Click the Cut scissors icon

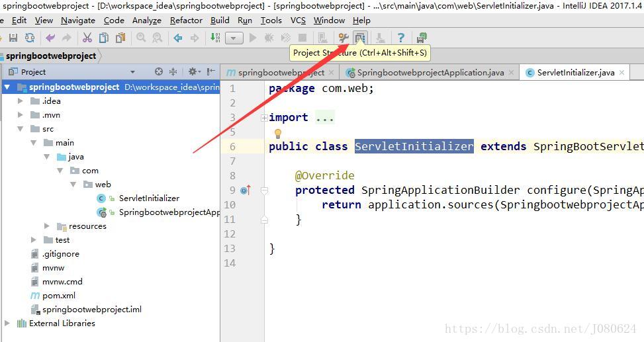87,38
